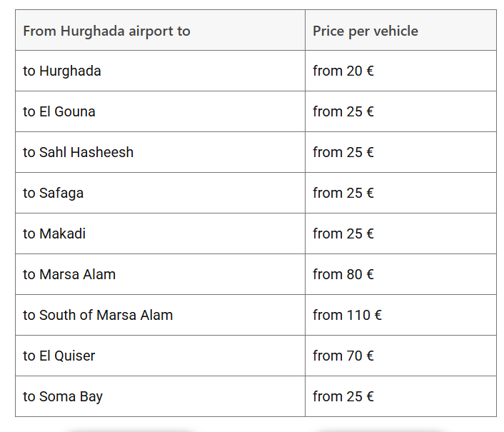504x432 pixels.
Task: Click the 'from 20 €' price cell
Action: (x=343, y=71)
